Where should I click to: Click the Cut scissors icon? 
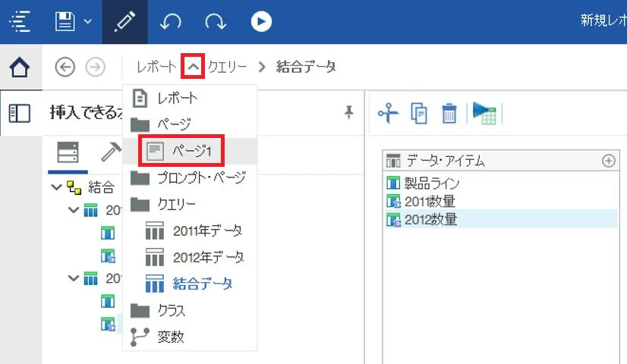click(388, 114)
